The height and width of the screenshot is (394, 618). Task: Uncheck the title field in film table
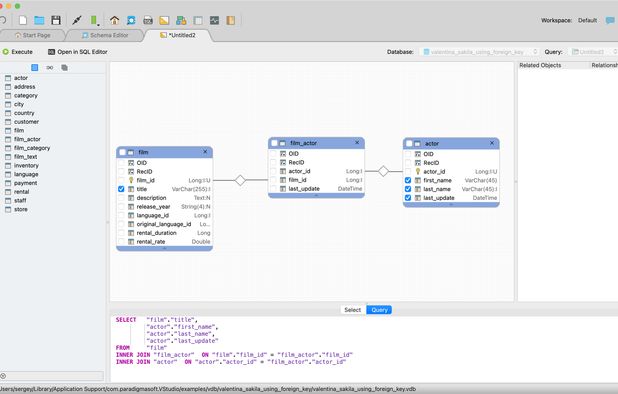[x=121, y=189]
